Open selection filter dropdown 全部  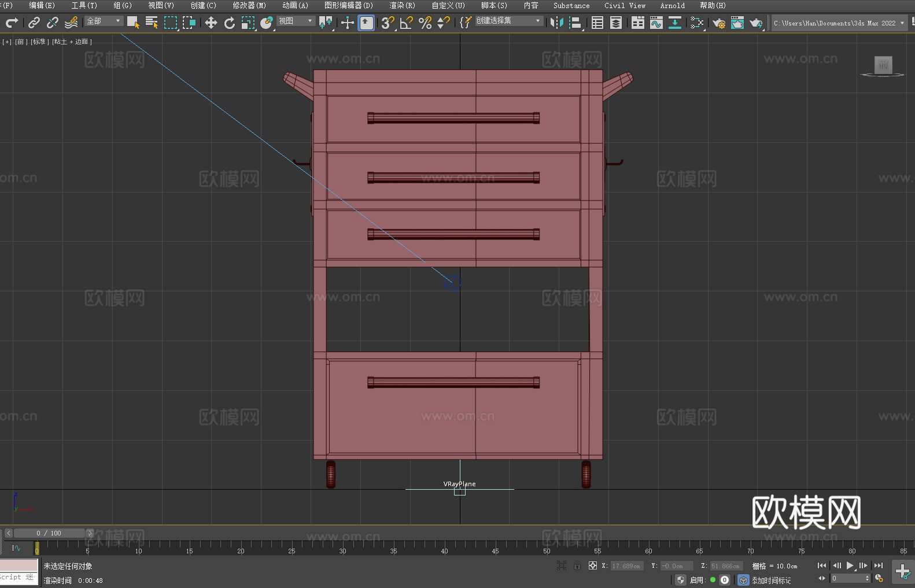pos(104,21)
